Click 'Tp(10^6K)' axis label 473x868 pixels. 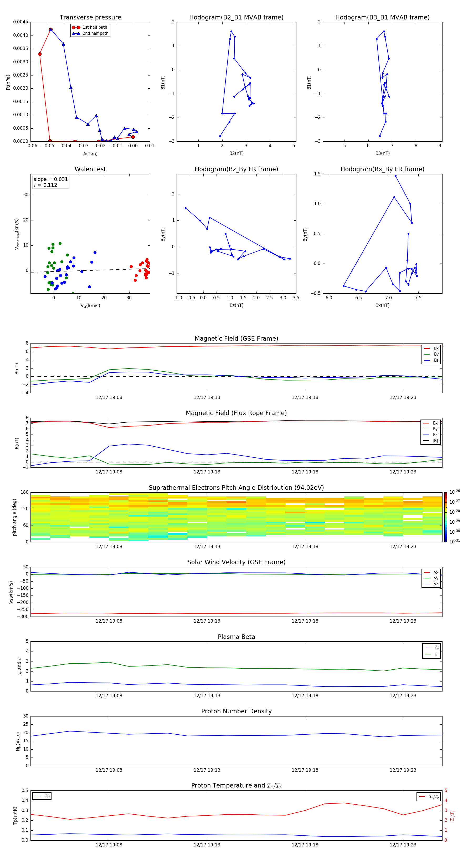[x=16, y=815]
